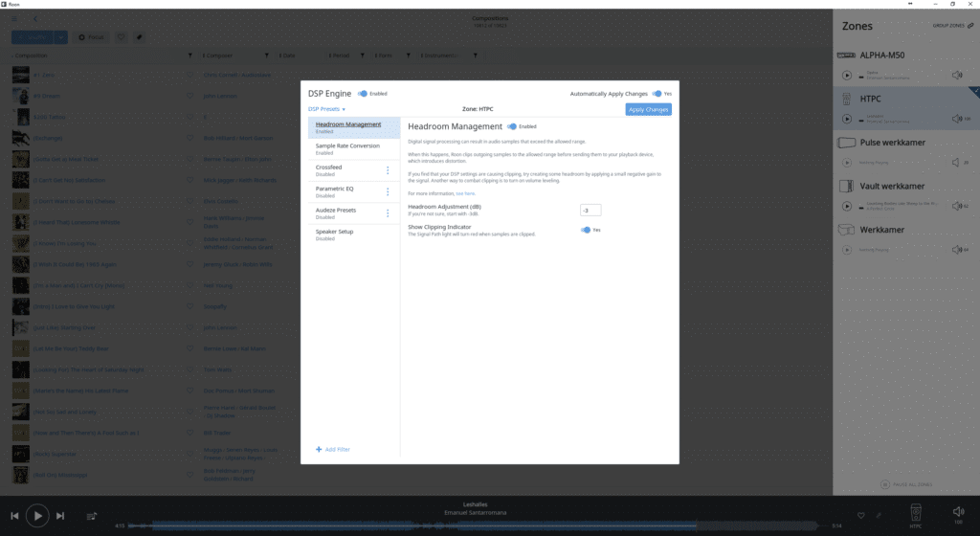
Task: Click the Headroom Adjustment dB input field
Action: pos(590,211)
